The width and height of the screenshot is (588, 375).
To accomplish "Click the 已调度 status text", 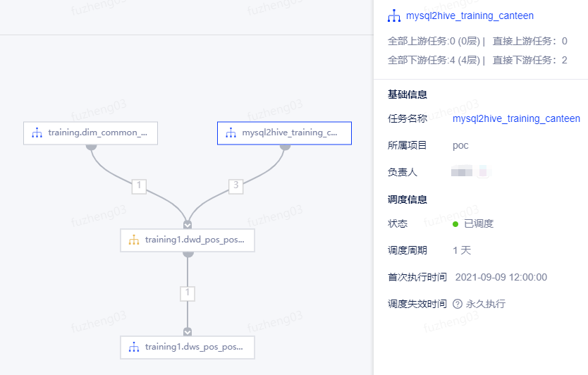I will coord(479,224).
